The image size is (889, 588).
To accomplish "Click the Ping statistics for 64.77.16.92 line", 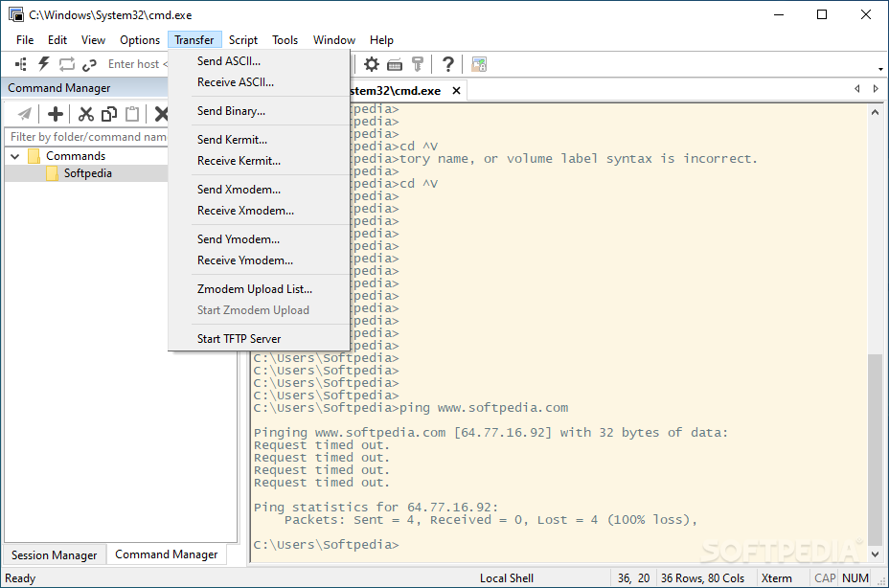I will (376, 508).
